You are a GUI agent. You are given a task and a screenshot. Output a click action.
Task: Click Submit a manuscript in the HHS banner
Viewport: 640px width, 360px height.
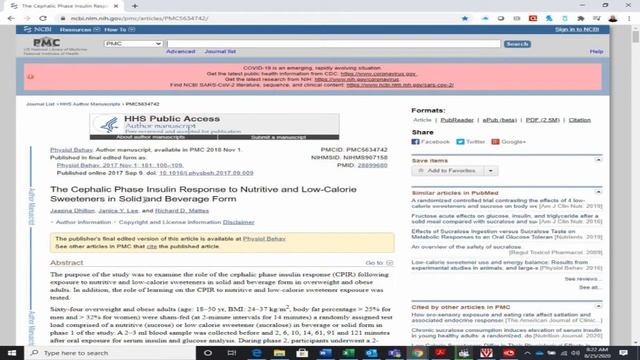pyautogui.click(x=278, y=137)
